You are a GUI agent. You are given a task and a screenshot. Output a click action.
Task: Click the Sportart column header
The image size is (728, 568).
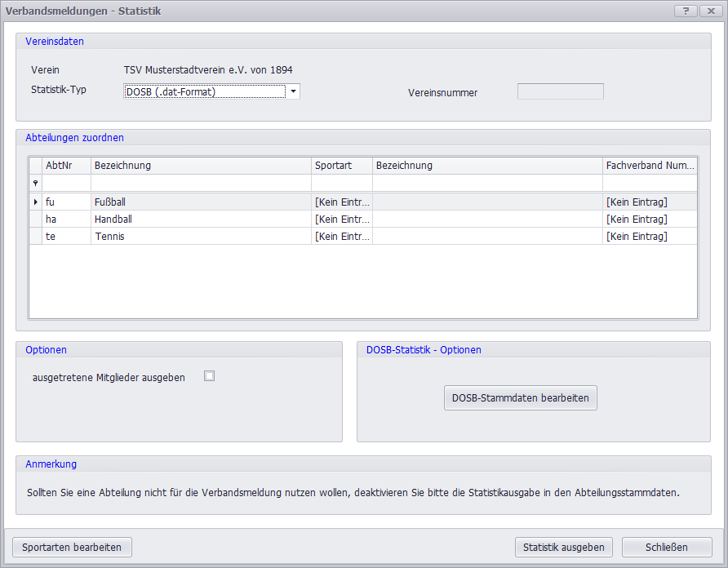click(x=341, y=166)
